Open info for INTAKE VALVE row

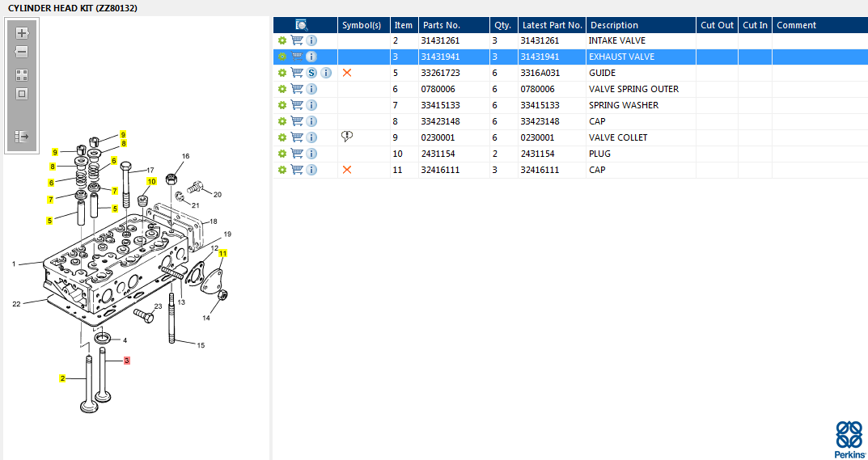(x=311, y=40)
